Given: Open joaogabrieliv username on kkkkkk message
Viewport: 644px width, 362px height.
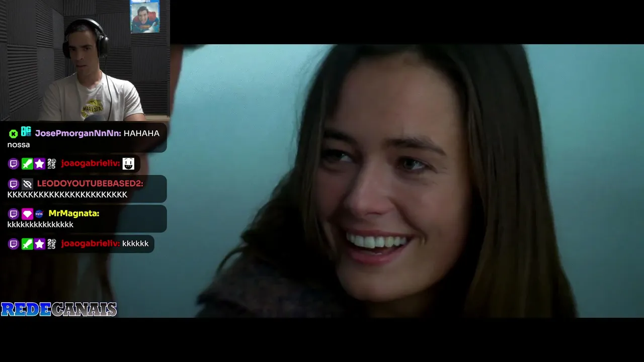Looking at the screenshot, I should pyautogui.click(x=90, y=244).
